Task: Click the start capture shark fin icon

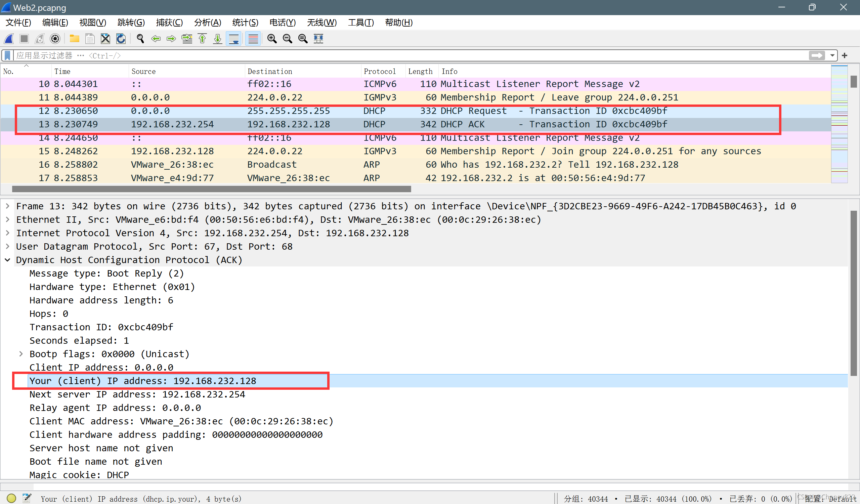Action: (9, 39)
